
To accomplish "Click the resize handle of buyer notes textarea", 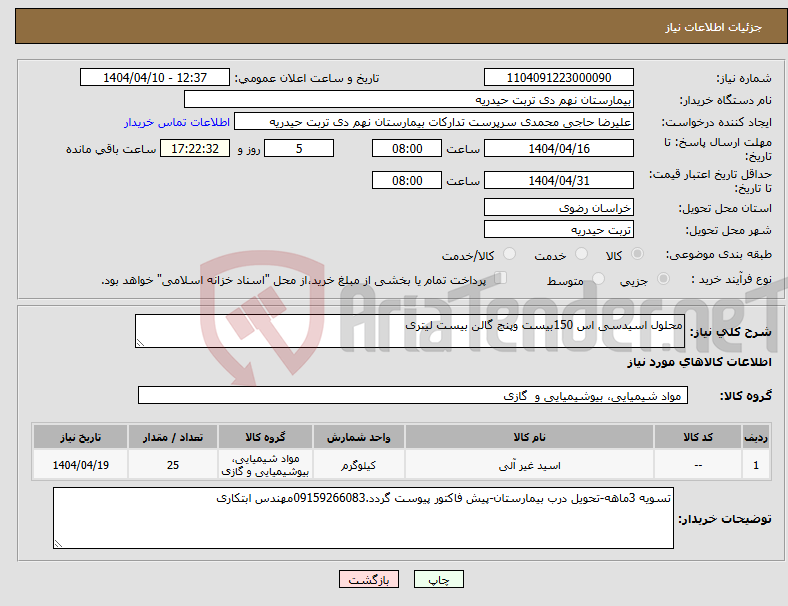I will (x=58, y=544).
